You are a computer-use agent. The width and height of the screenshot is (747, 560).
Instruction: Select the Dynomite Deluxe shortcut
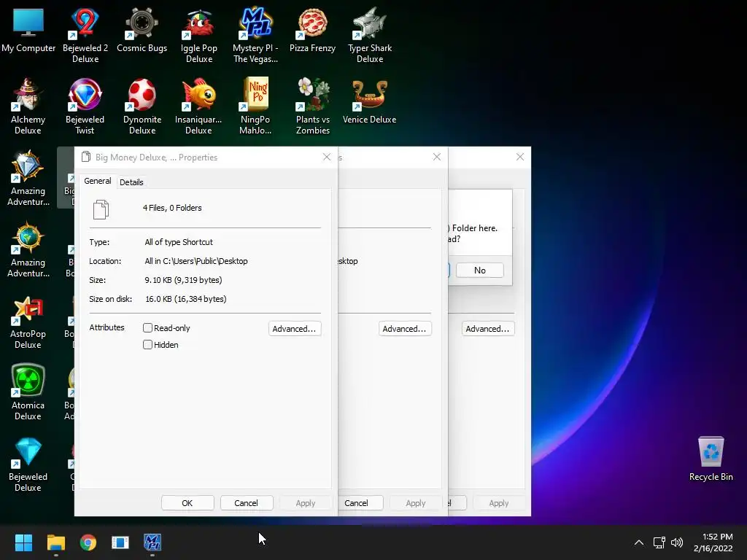[142, 106]
